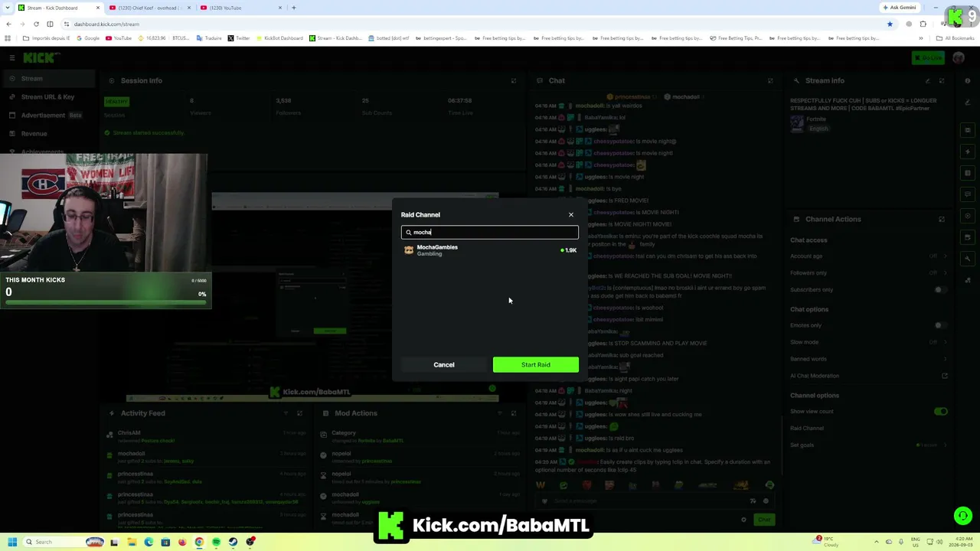
Task: Click the English language tag
Action: click(818, 129)
